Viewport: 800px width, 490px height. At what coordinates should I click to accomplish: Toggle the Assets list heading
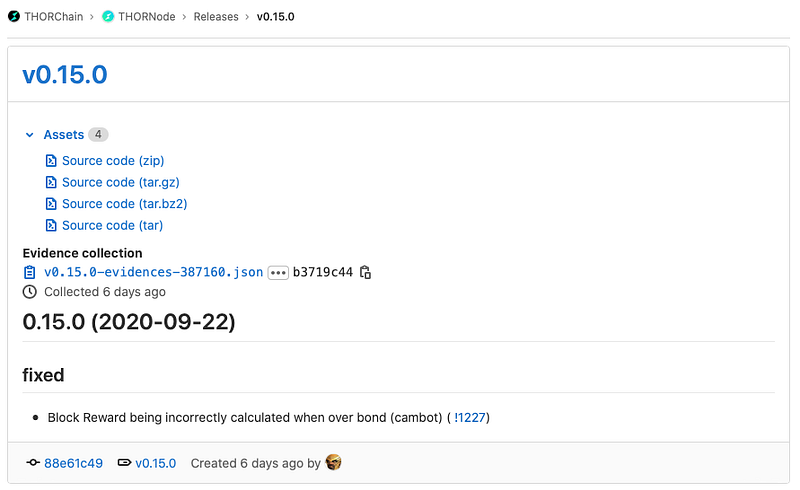coord(64,135)
